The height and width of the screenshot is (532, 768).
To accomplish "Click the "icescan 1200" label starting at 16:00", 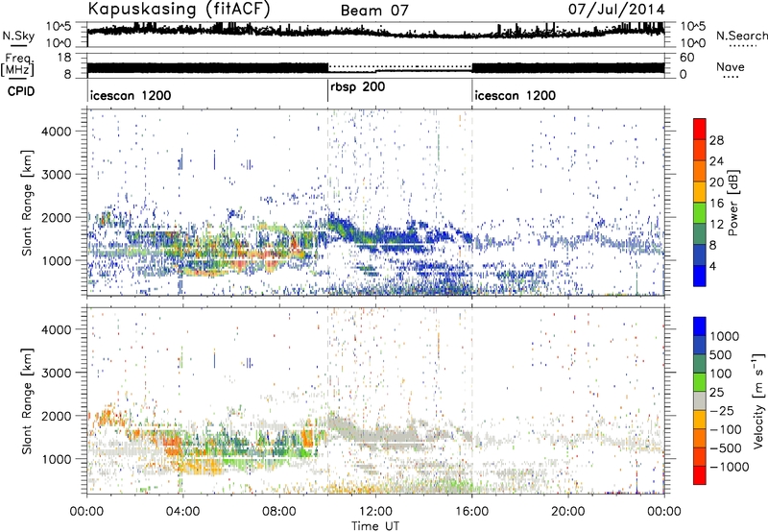I will (516, 95).
